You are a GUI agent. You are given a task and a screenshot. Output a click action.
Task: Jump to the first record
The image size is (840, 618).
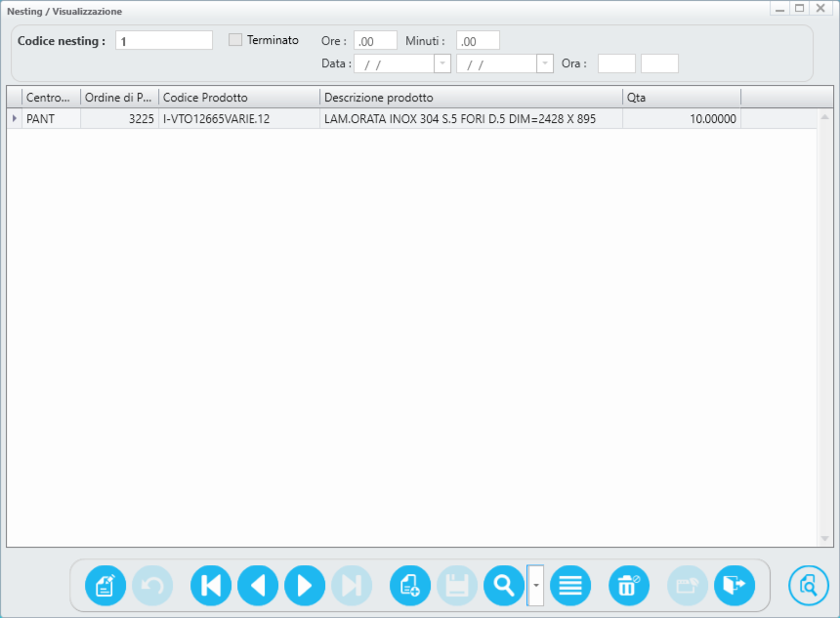[x=211, y=586]
